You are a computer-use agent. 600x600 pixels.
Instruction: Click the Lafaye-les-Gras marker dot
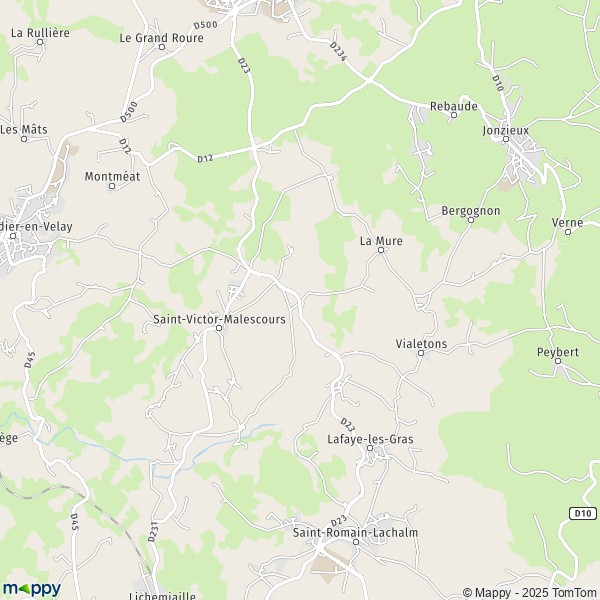pos(370,448)
